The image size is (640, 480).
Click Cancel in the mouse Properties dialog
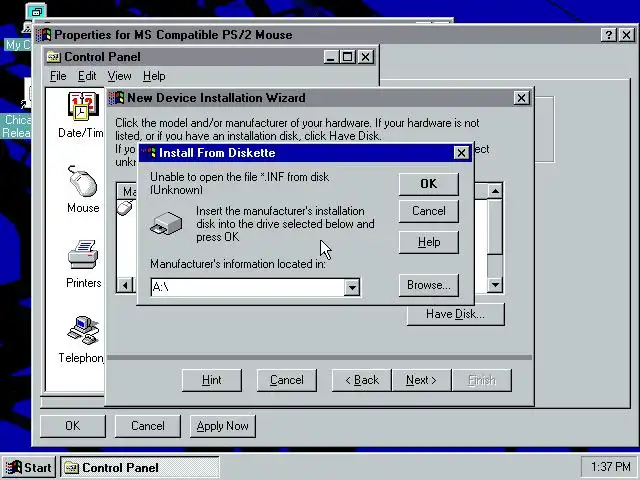[147, 426]
